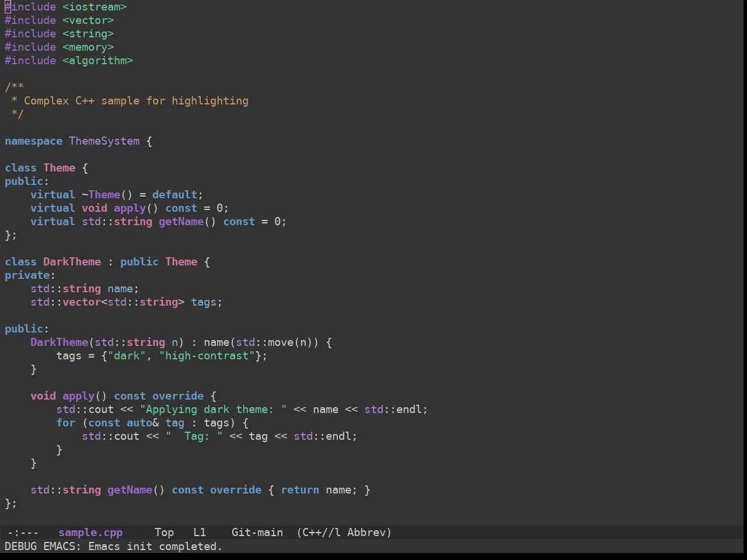Click '~Theme' destructor name
This screenshot has width=747, height=560.
[101, 195]
